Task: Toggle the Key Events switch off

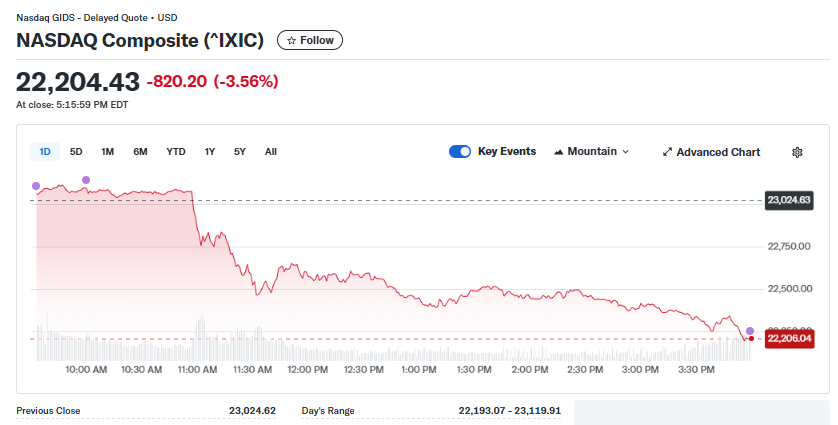Action: point(460,152)
